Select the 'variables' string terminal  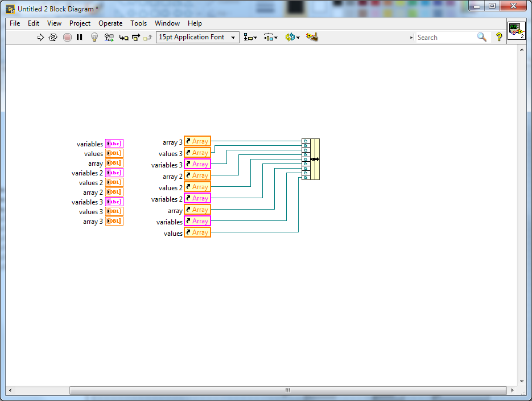[x=114, y=144]
